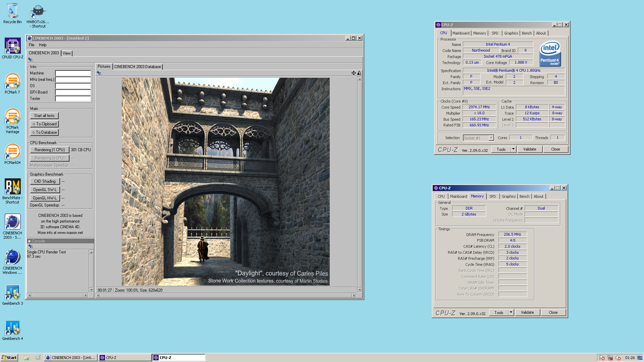Click the 206.5 MHz DRAM Frequency value
The width and height of the screenshot is (644, 362).
click(x=513, y=235)
